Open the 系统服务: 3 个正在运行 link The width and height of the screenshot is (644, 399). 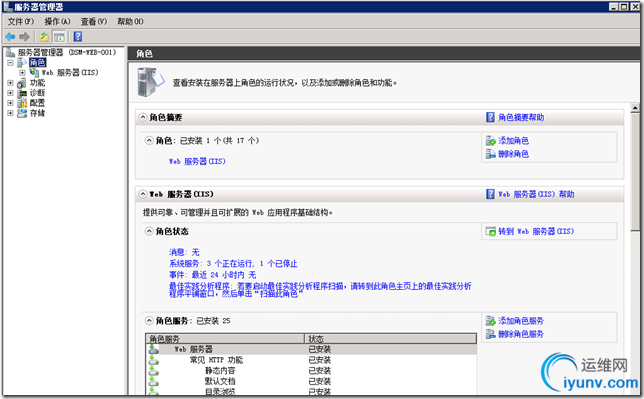[x=233, y=263]
